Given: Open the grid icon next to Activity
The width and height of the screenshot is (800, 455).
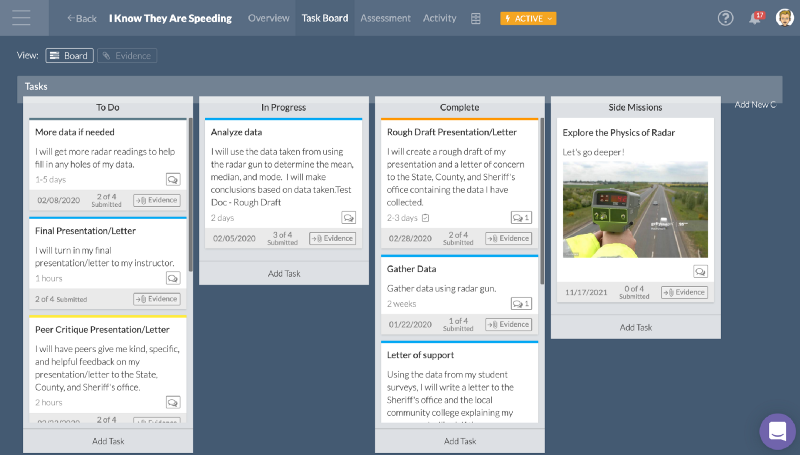Looking at the screenshot, I should [x=476, y=18].
